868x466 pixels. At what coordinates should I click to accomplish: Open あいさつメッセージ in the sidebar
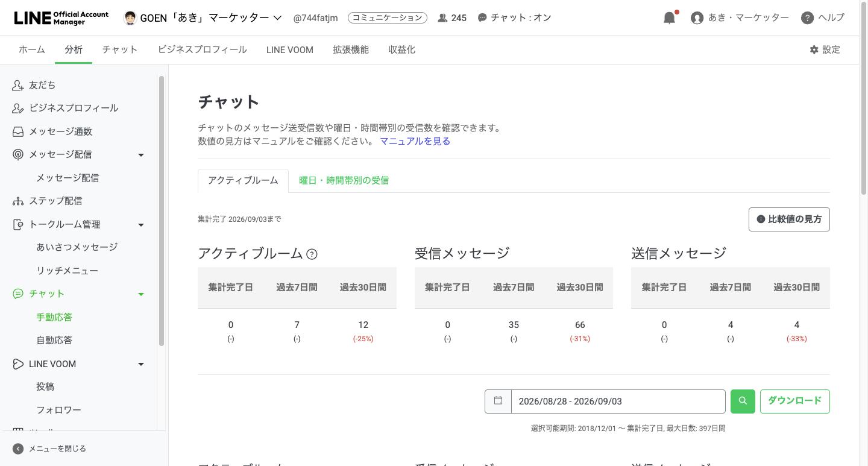[77, 247]
